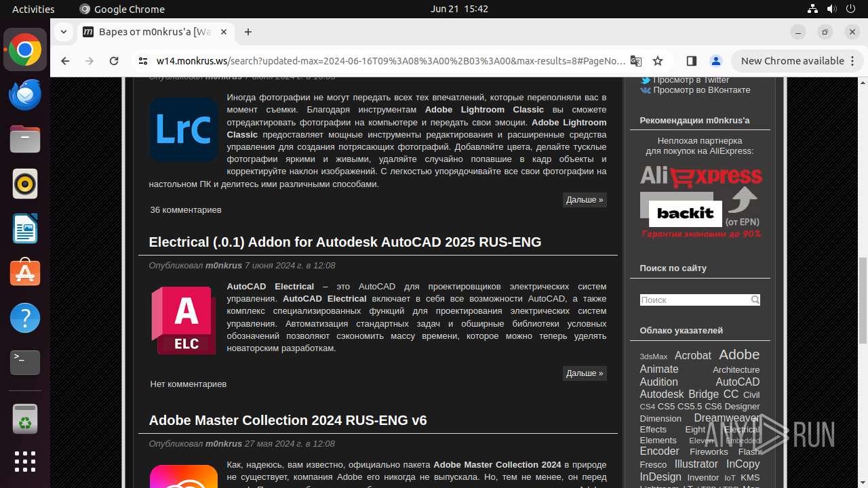Bookmark this page with the star icon

click(x=658, y=61)
